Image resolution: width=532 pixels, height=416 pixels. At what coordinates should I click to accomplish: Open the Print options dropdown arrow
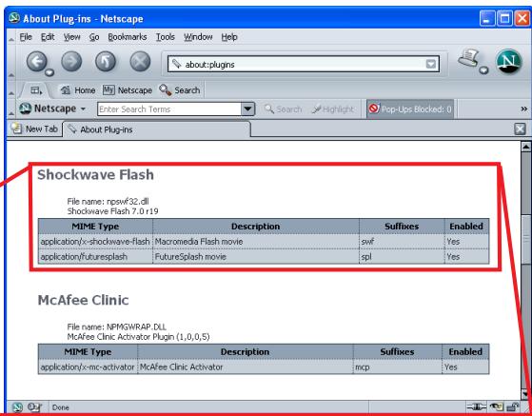[x=483, y=69]
